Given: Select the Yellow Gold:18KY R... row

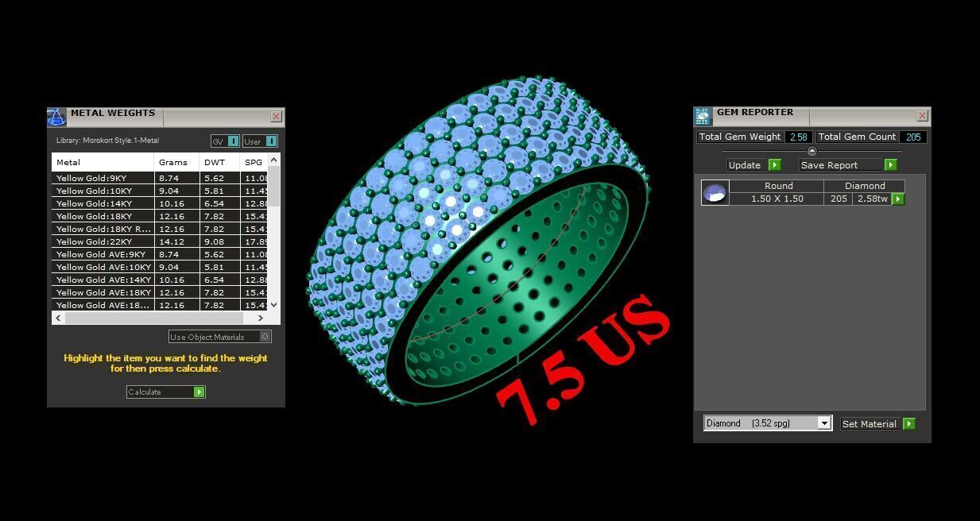Looking at the screenshot, I should pyautogui.click(x=160, y=229).
